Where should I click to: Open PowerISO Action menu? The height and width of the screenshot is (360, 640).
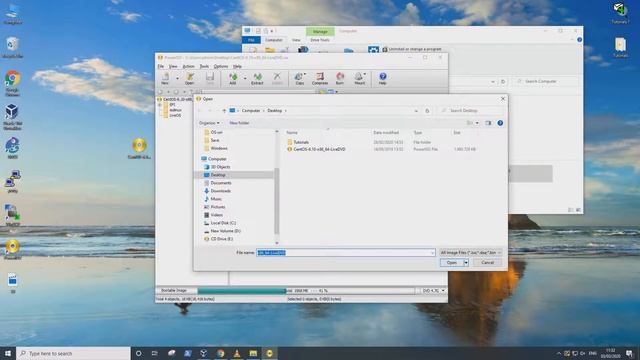(188, 66)
